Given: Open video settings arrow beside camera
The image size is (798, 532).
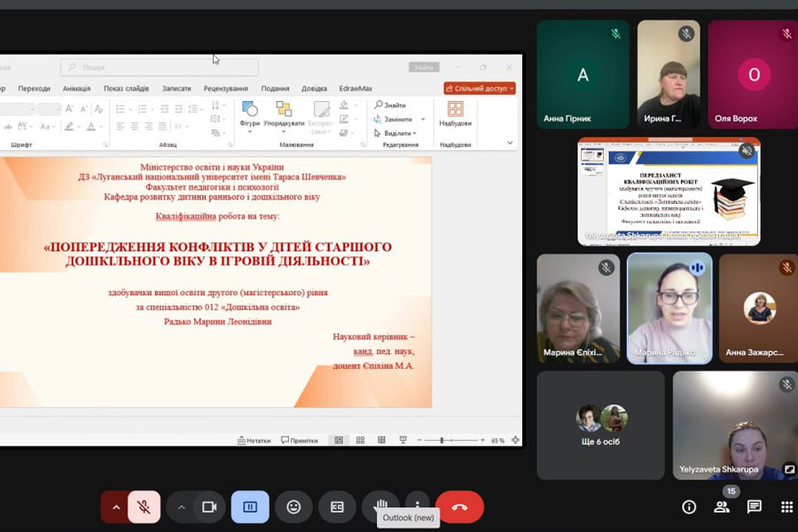Looking at the screenshot, I should pos(181,507).
